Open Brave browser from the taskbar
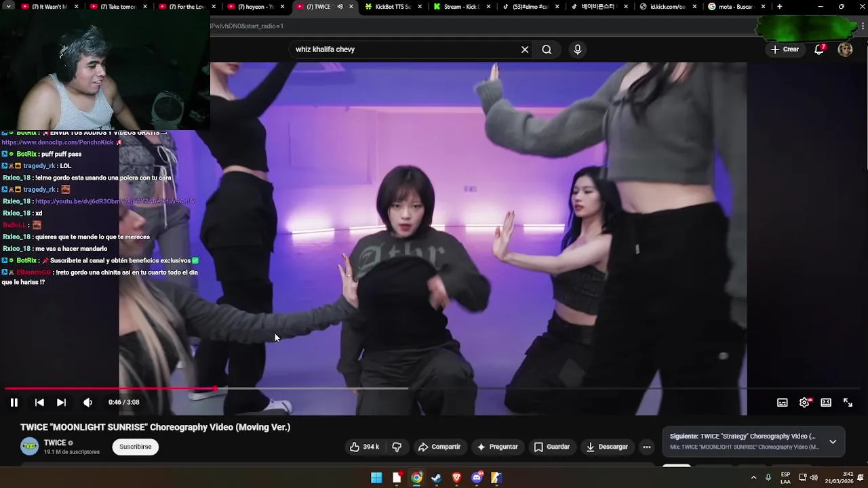The image size is (868, 488). point(456,478)
